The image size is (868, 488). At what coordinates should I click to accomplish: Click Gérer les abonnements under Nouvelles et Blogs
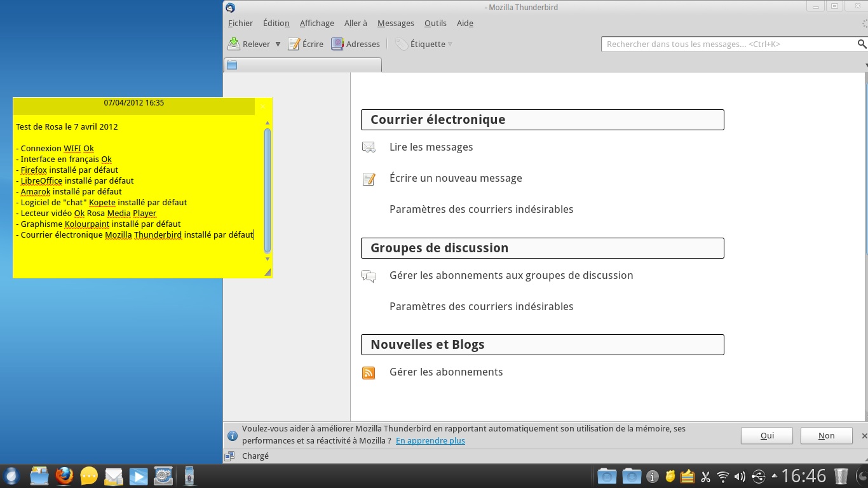pos(446,372)
